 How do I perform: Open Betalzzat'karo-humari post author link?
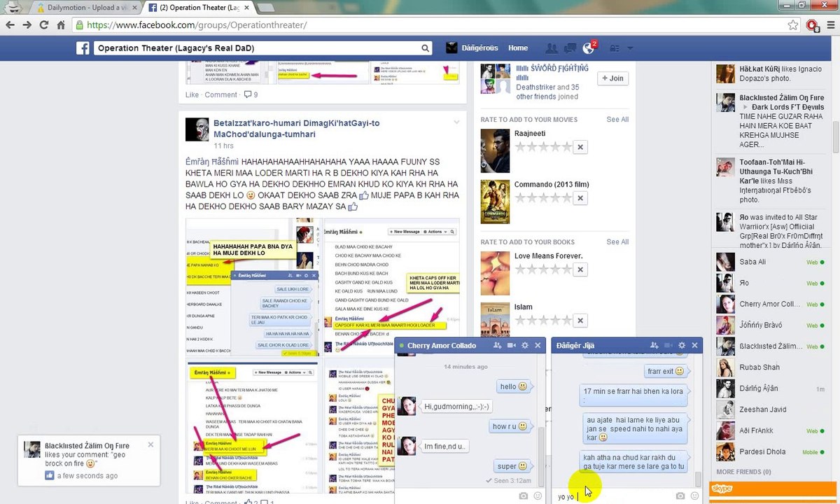297,129
